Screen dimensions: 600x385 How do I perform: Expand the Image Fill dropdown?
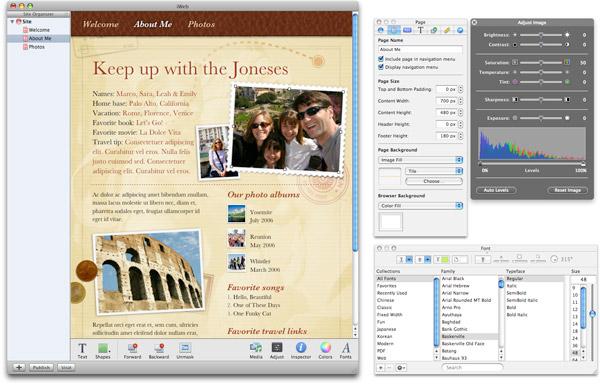pos(420,160)
